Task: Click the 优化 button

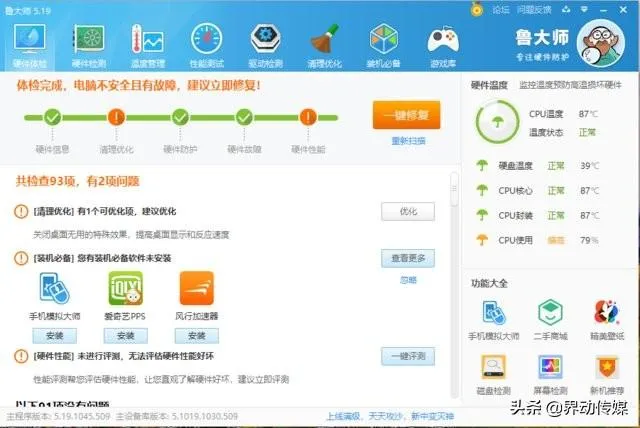Action: (408, 211)
